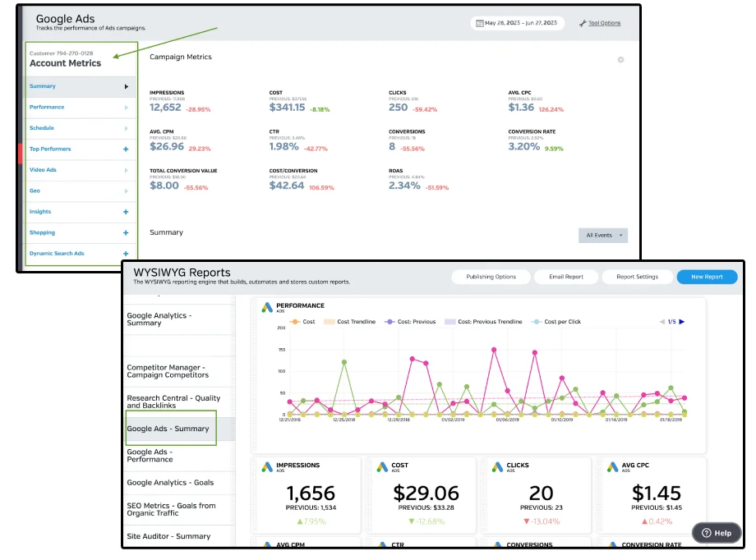
Task: Open Google Ads - Summary report section
Action: point(168,429)
